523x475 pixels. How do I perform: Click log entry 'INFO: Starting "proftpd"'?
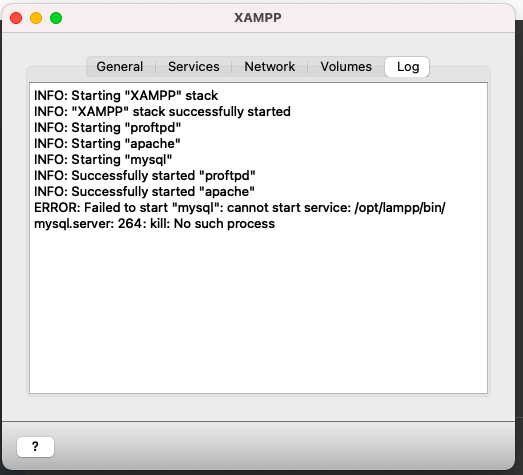pos(108,128)
